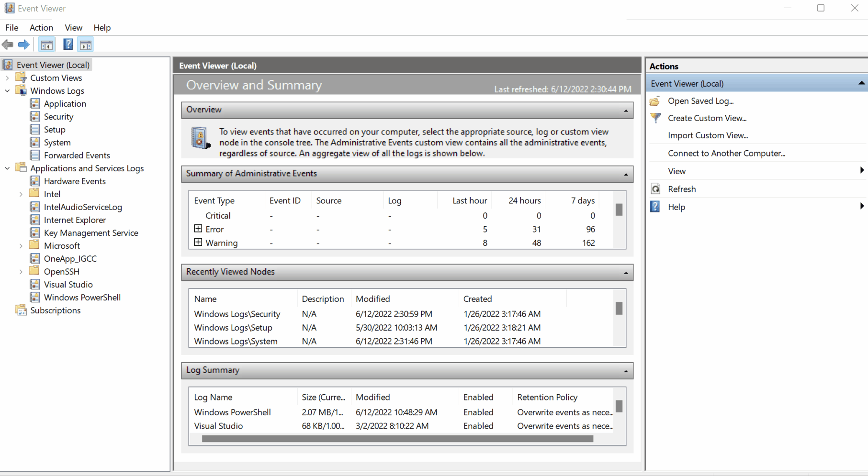The width and height of the screenshot is (868, 476).
Task: Expand the Intel node in the tree
Action: coord(21,194)
